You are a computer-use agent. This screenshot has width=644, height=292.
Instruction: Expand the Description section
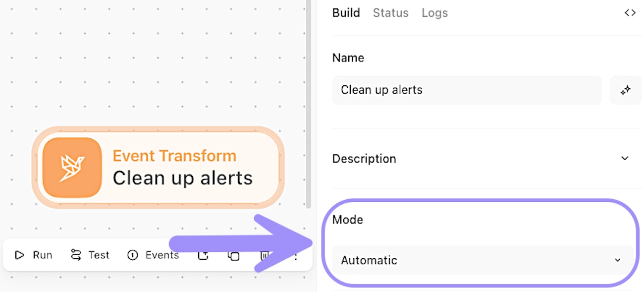click(625, 159)
